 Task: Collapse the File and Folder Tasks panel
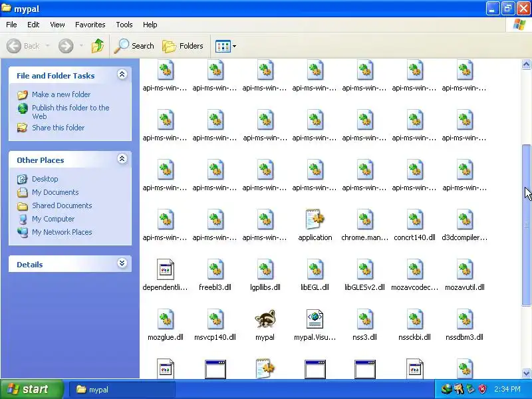point(122,74)
